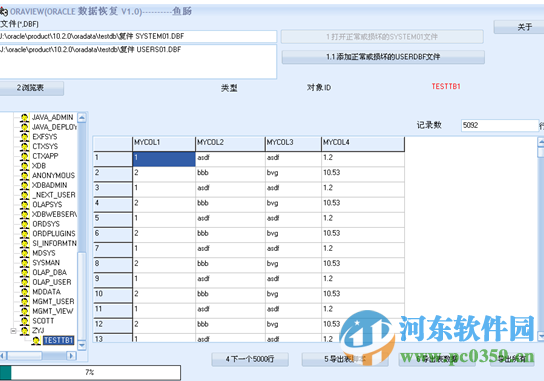The height and width of the screenshot is (381, 544).
Task: Collapse the ZYJ tree node
Action: (13, 331)
